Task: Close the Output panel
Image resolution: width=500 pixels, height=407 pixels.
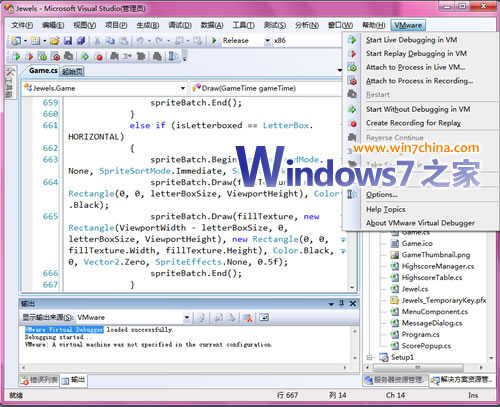Action: click(x=353, y=303)
